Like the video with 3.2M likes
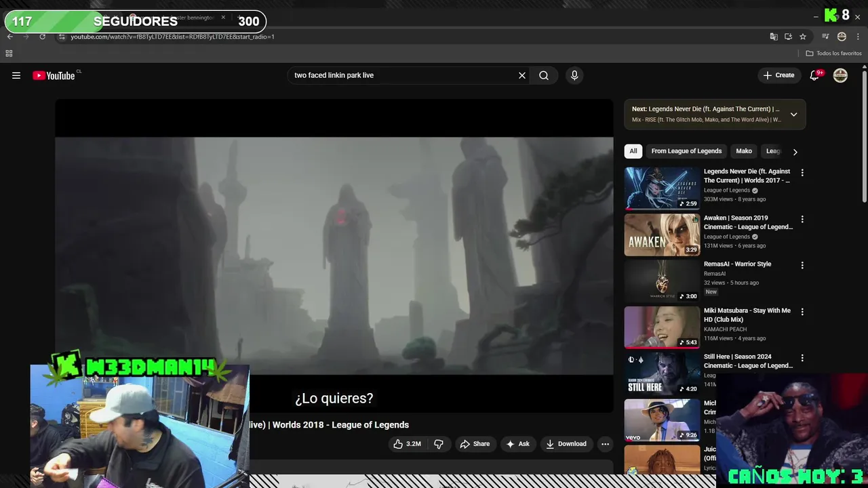The width and height of the screenshot is (868, 488). pyautogui.click(x=407, y=444)
